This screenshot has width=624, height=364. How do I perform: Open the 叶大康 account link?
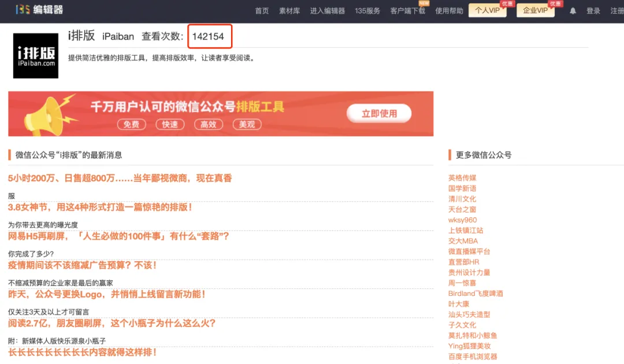tap(458, 304)
